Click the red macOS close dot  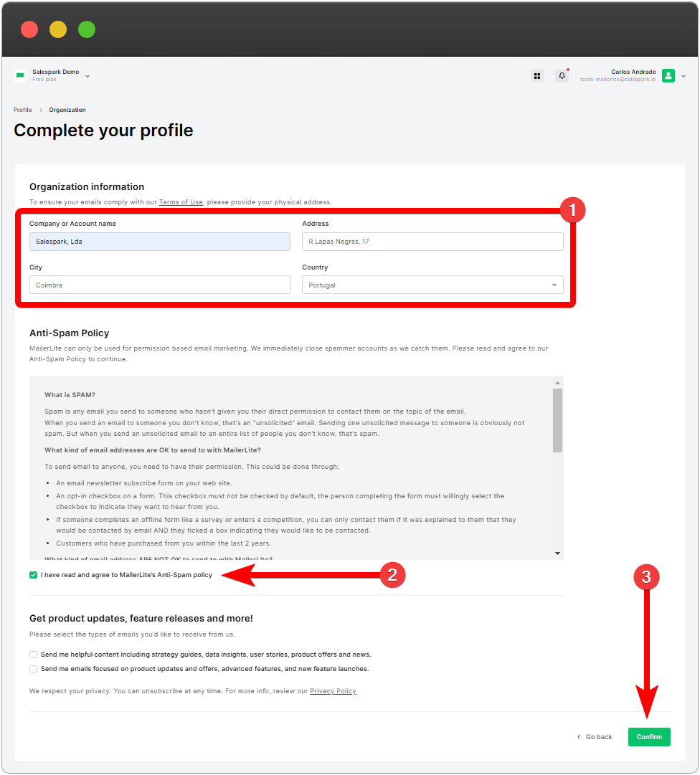[x=29, y=29]
